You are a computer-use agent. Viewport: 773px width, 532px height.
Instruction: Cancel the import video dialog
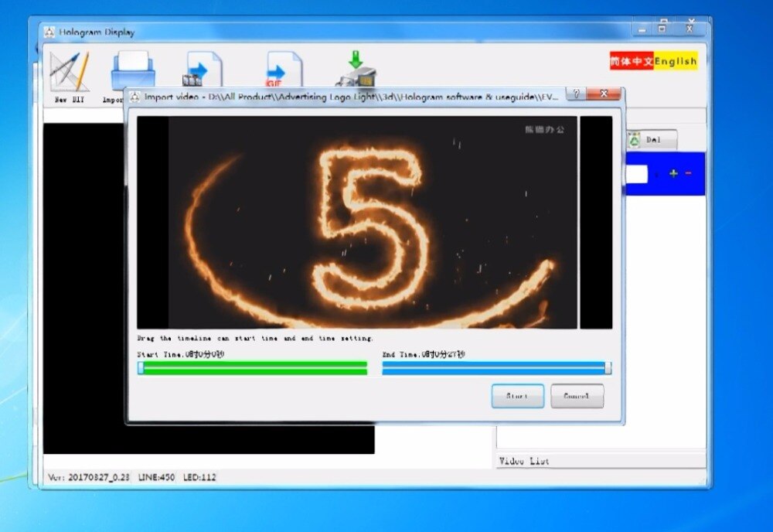(x=577, y=396)
